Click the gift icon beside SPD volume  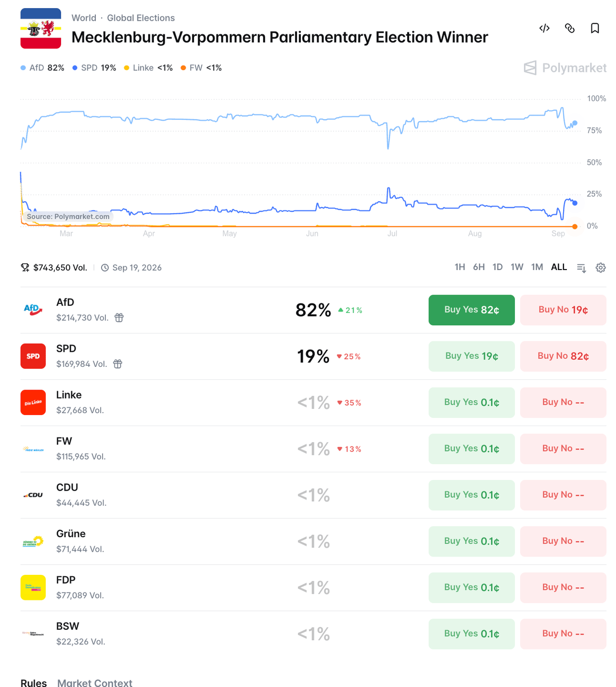[x=117, y=364]
